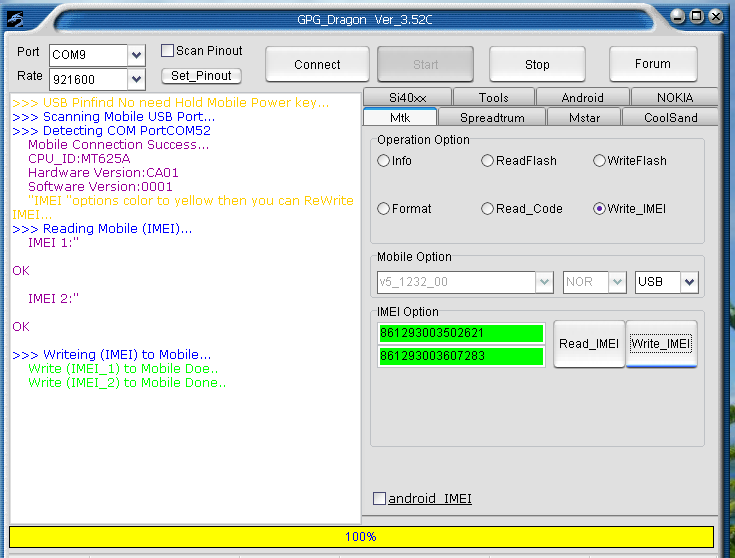Choose the Format operation option
This screenshot has width=735, height=558.
383,209
